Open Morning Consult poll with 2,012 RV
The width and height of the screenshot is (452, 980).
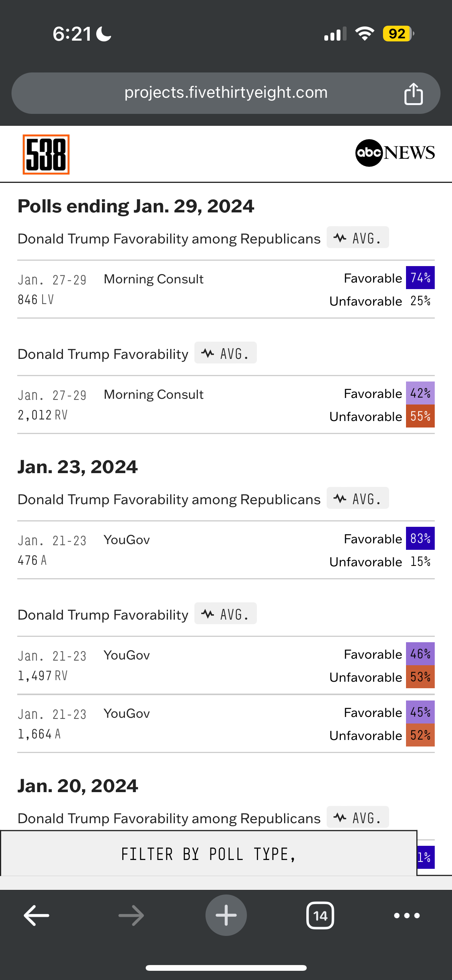(x=153, y=395)
